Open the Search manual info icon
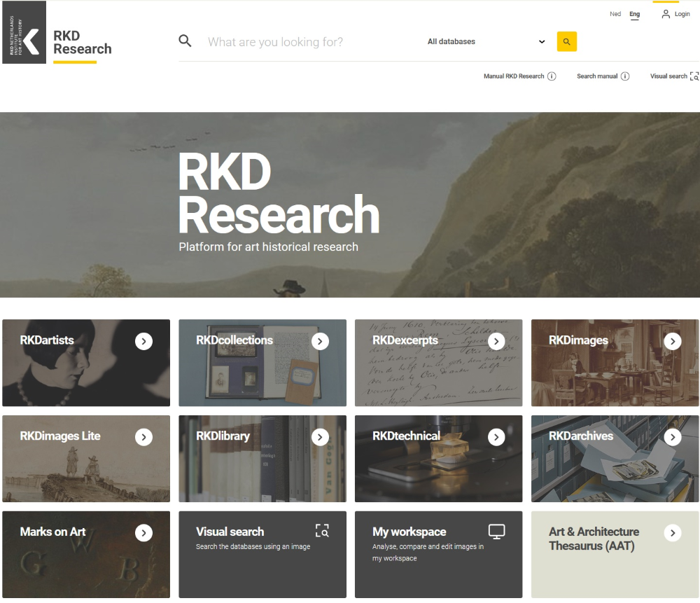This screenshot has height=603, width=700. [x=625, y=76]
